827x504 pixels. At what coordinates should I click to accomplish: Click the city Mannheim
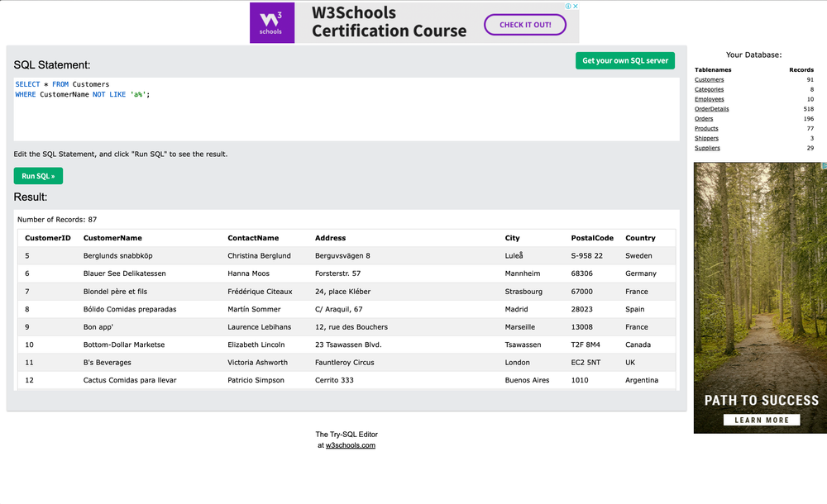(x=522, y=273)
